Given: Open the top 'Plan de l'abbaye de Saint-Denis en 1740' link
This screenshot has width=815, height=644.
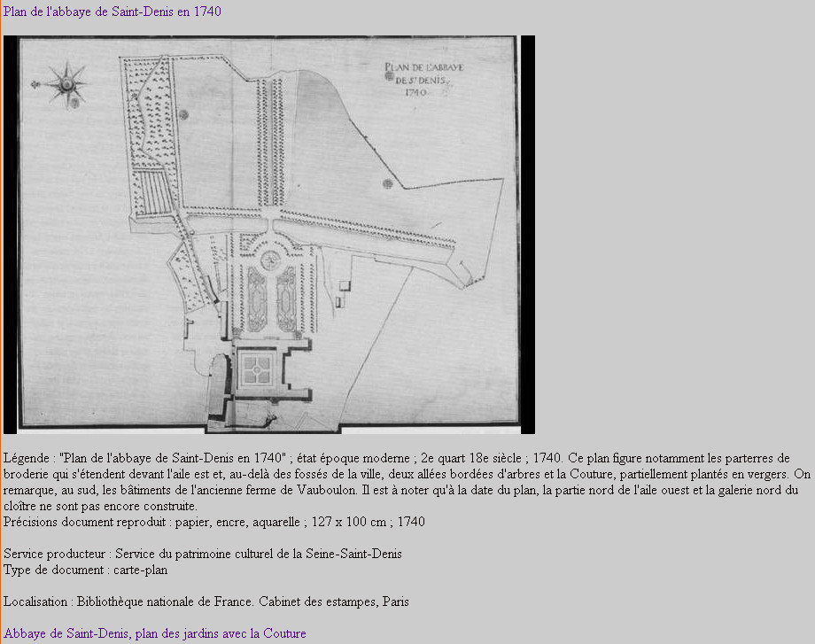Looking at the screenshot, I should (x=113, y=12).
